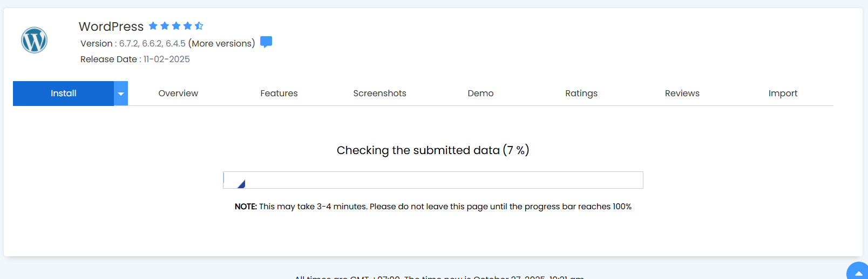Click the More versions link

222,43
